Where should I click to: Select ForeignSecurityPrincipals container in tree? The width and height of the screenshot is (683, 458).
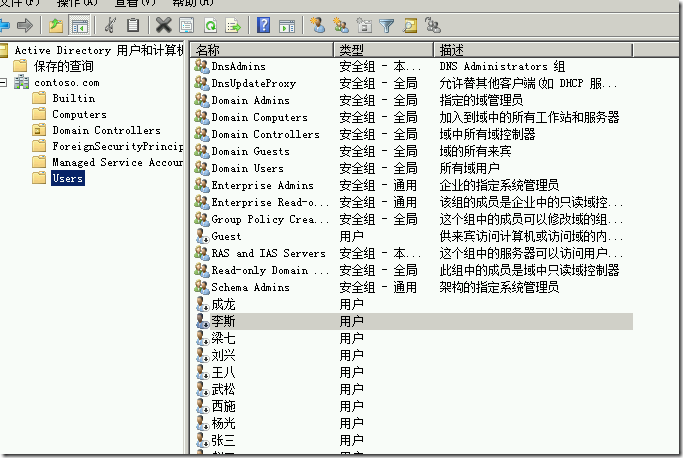pyautogui.click(x=118, y=146)
